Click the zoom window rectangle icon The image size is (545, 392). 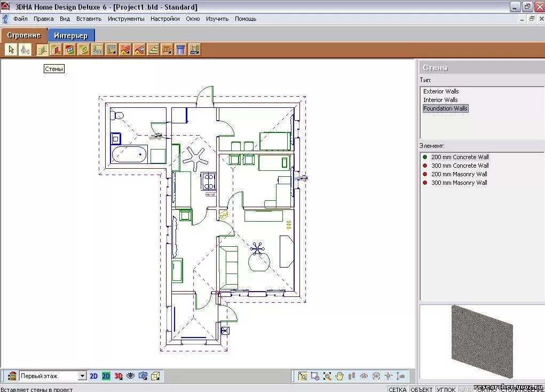pos(315,376)
